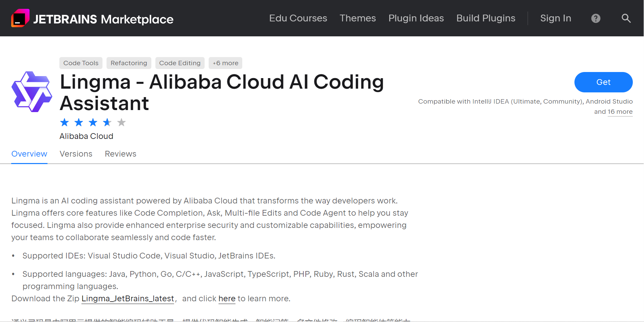Screen dimensions: 644x322
Task: Open Plugin Ideas in navigation
Action: point(416,18)
